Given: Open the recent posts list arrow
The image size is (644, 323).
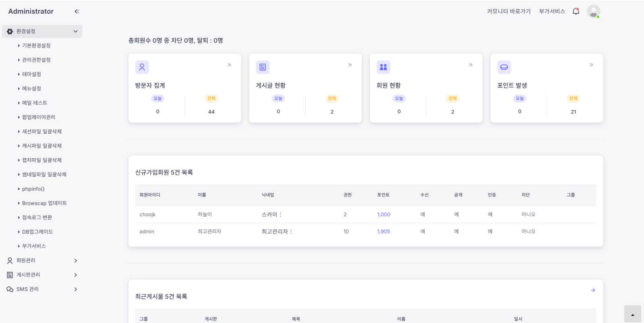Looking at the screenshot, I should point(592,290).
